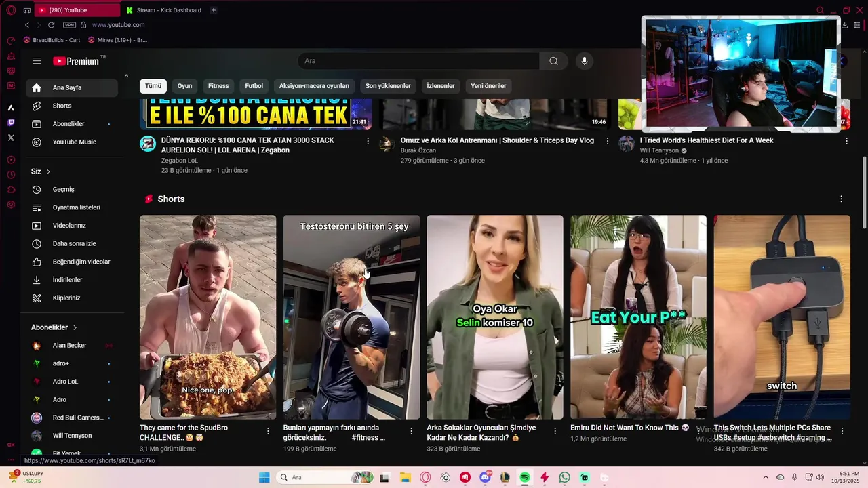Open new tab with plus button
Screen dimensions: 868x488
point(214,10)
